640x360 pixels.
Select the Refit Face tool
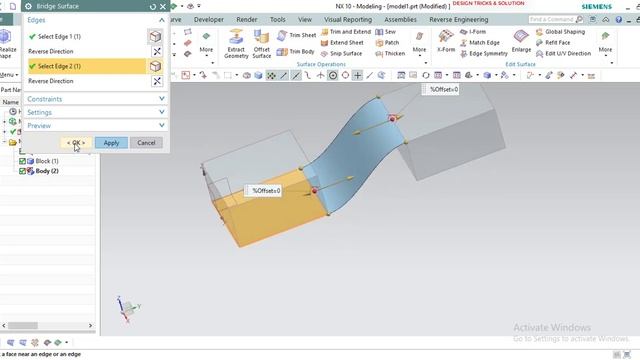click(x=553, y=42)
